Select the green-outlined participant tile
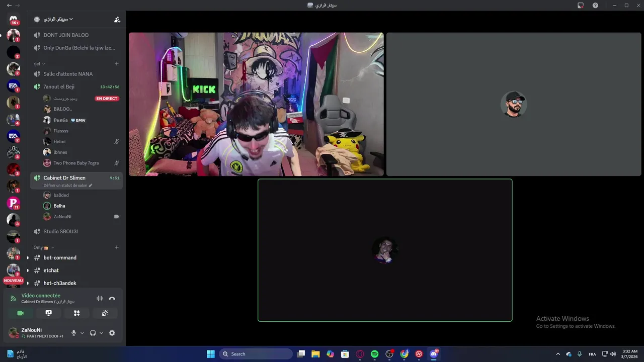Screen dimensions: 644x362 (385, 250)
